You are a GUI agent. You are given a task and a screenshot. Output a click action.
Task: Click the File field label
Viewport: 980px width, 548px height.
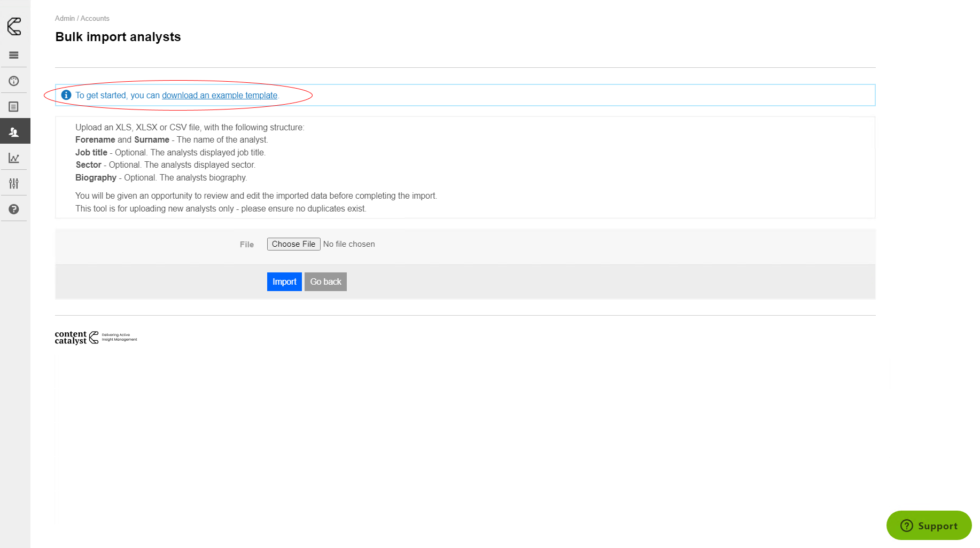(246, 245)
